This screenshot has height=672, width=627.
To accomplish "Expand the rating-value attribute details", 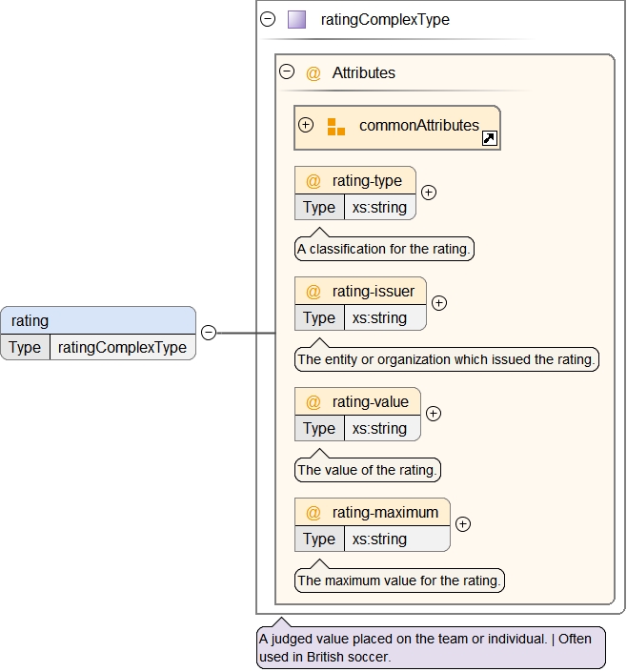I will coord(434,414).
